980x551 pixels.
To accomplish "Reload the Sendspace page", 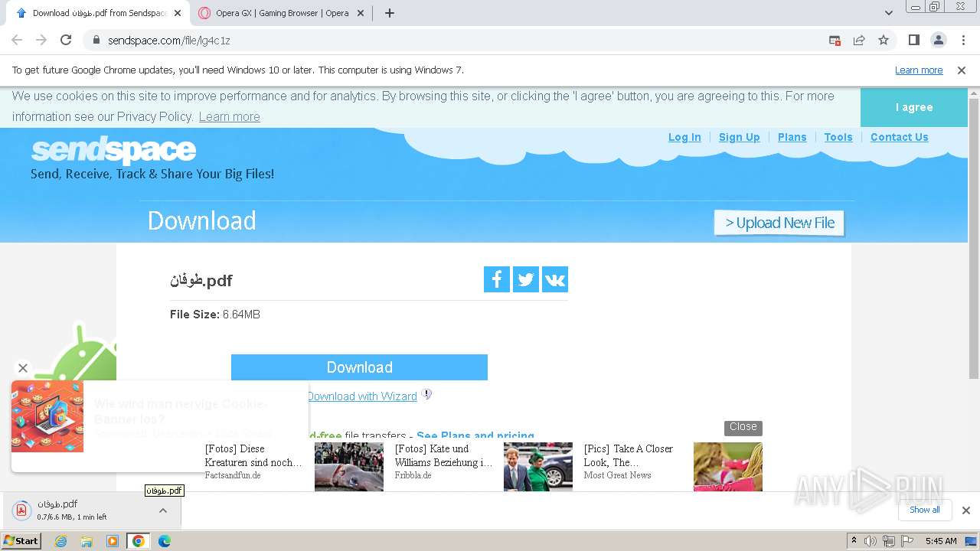I will click(x=66, y=40).
